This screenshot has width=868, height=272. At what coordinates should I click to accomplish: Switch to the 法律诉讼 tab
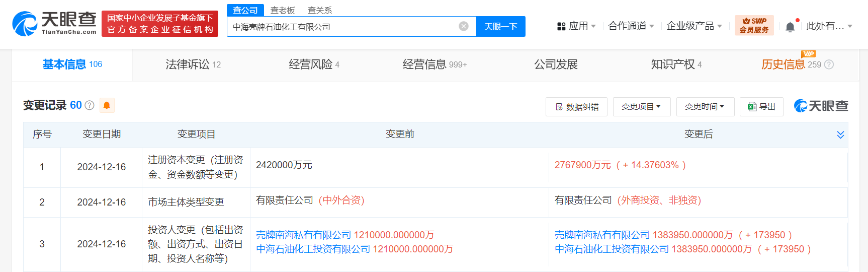click(x=193, y=64)
